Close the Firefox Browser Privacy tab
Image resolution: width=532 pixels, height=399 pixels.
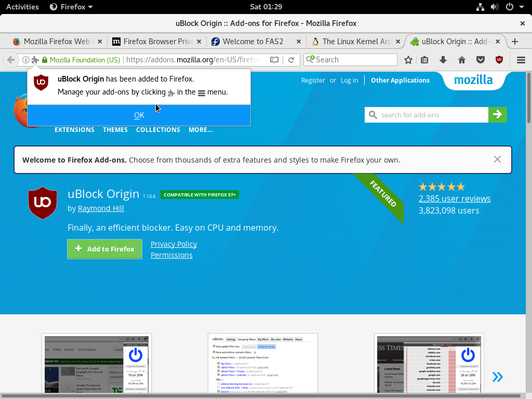click(x=199, y=42)
